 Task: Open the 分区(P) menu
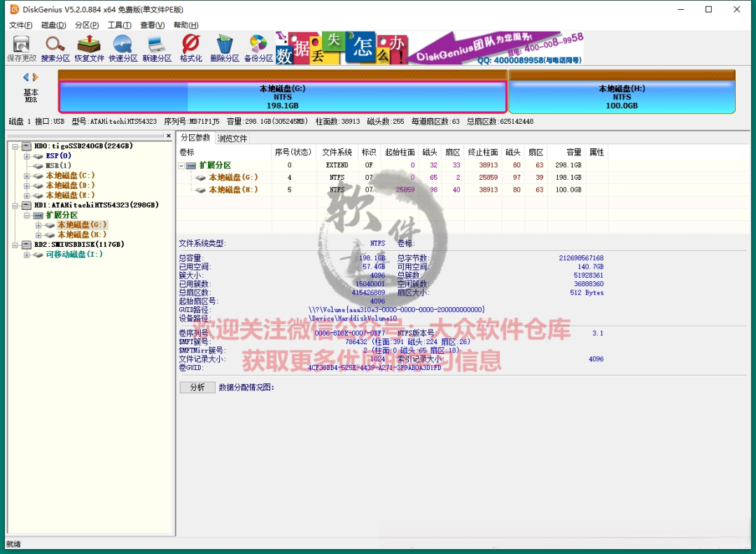coord(87,25)
